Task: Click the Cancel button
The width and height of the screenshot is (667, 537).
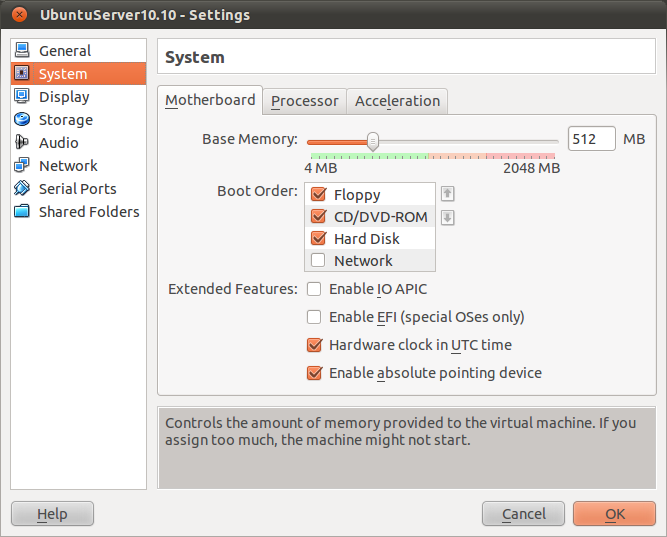Action: 523,514
